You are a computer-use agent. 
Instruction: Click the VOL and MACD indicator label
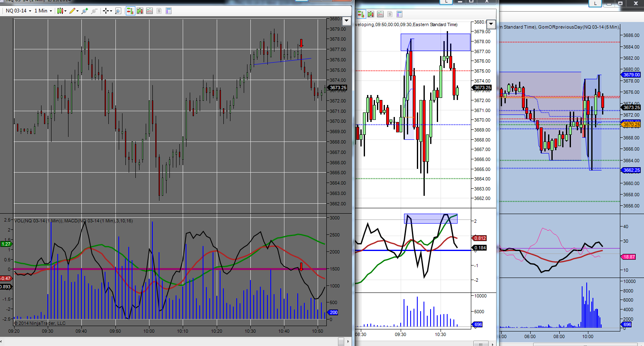click(73, 221)
